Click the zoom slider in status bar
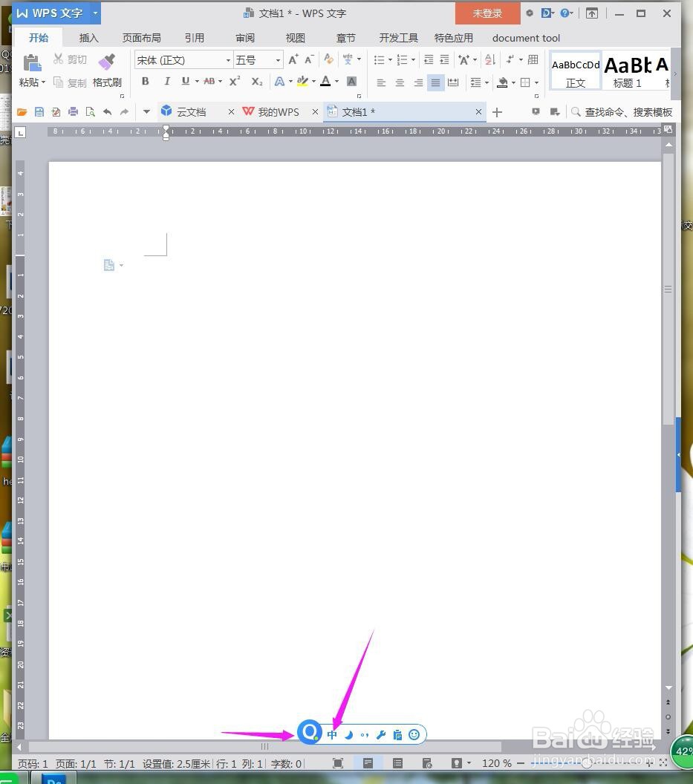This screenshot has width=693, height=784. tap(588, 763)
